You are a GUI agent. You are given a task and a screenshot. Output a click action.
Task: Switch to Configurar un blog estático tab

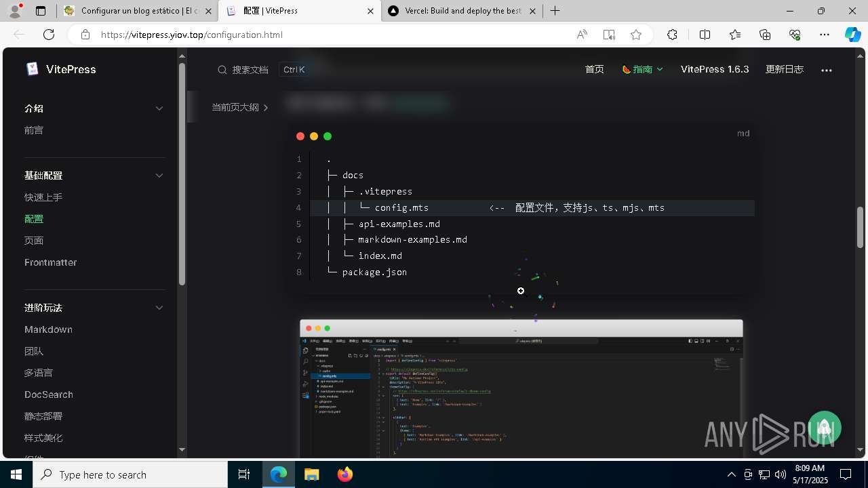tap(138, 11)
